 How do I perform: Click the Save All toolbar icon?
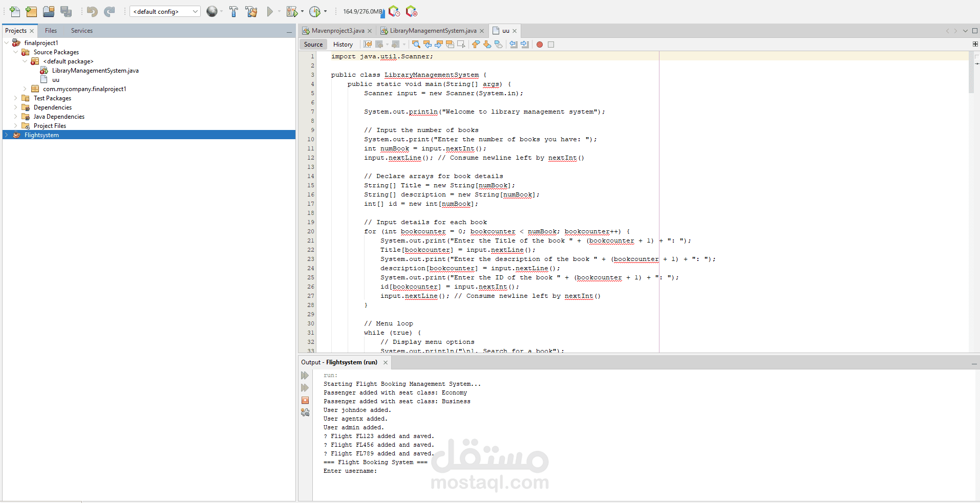(x=66, y=11)
